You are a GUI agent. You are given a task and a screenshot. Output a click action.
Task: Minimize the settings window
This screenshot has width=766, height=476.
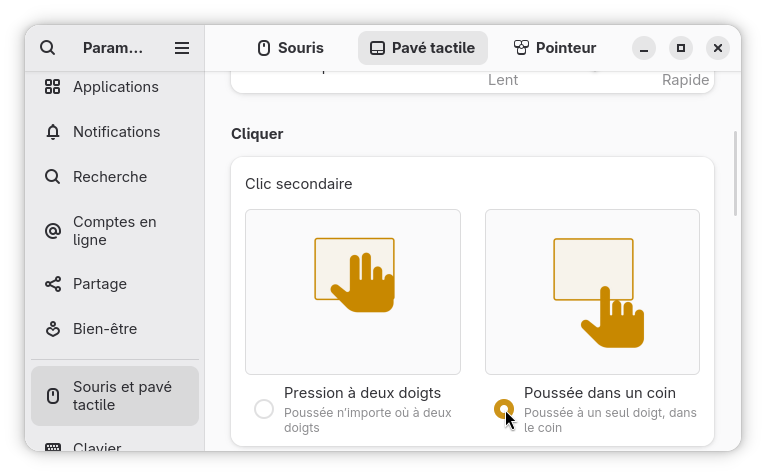pyautogui.click(x=644, y=48)
